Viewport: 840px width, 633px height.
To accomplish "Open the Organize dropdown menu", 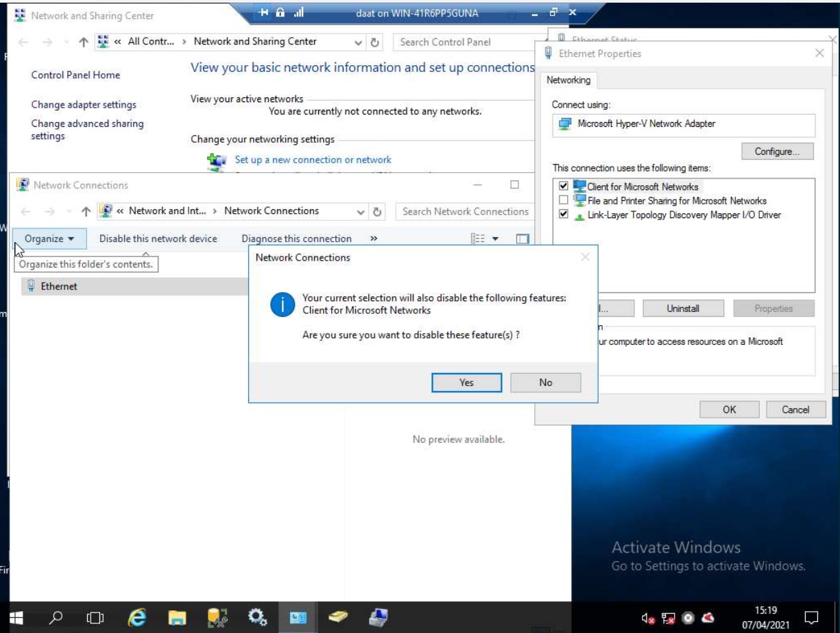I will pyautogui.click(x=48, y=239).
